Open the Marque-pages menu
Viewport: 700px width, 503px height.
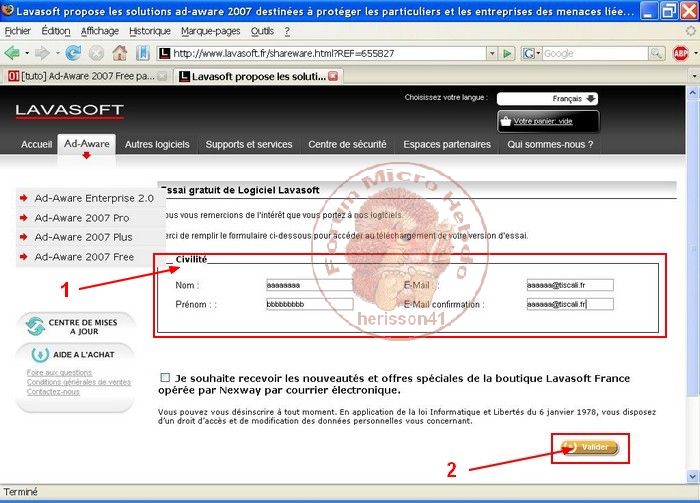point(210,31)
